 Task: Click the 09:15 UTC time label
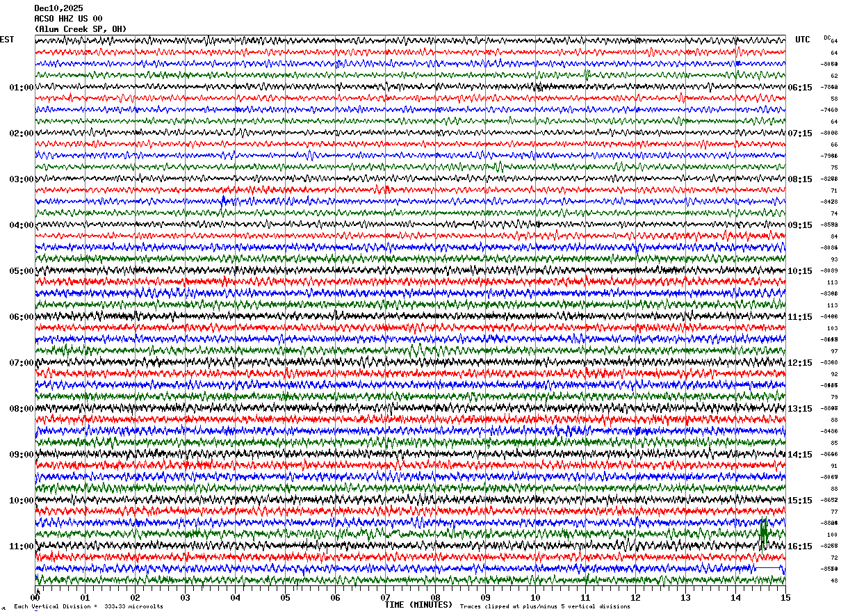[x=800, y=225]
